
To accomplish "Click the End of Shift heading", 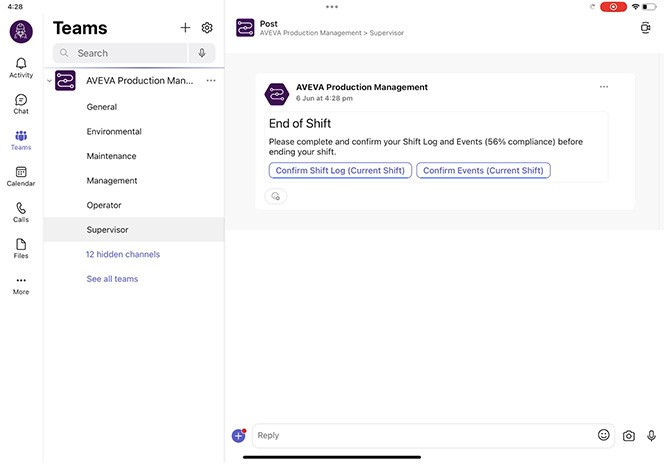I will 300,124.
